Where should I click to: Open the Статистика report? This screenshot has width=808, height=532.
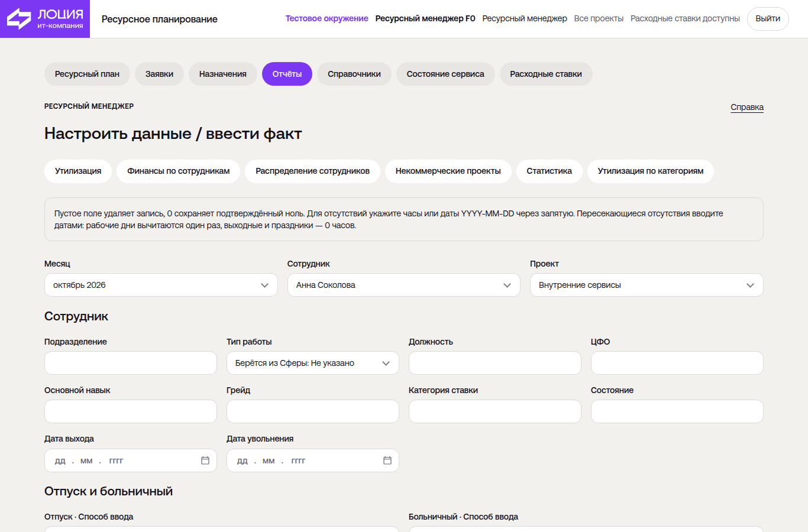tap(550, 171)
